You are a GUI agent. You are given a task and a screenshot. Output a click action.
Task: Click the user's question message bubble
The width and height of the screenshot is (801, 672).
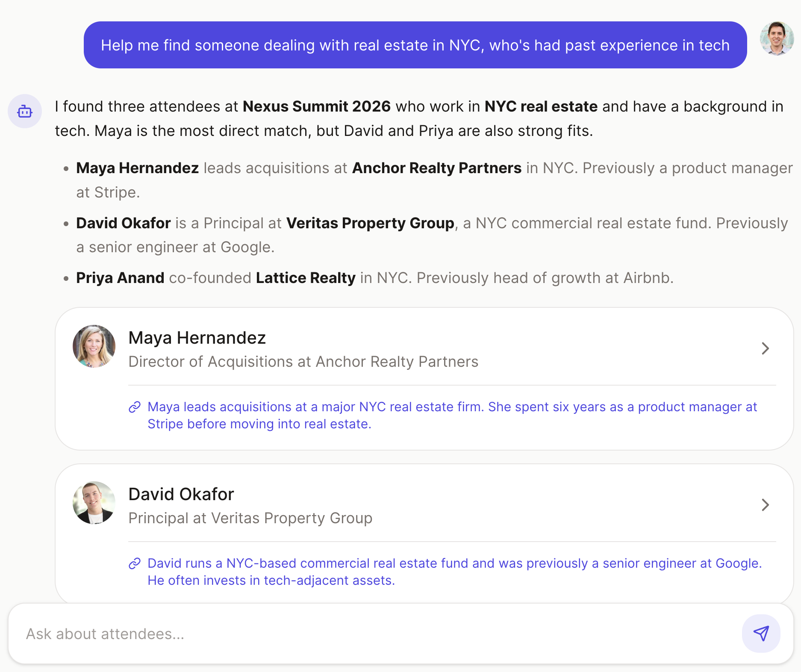pyautogui.click(x=415, y=45)
